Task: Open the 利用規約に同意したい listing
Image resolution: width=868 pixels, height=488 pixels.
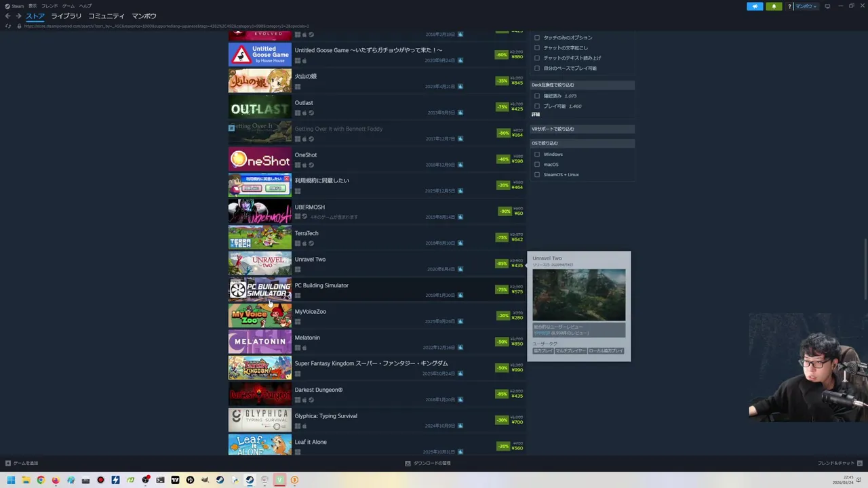Action: click(376, 185)
